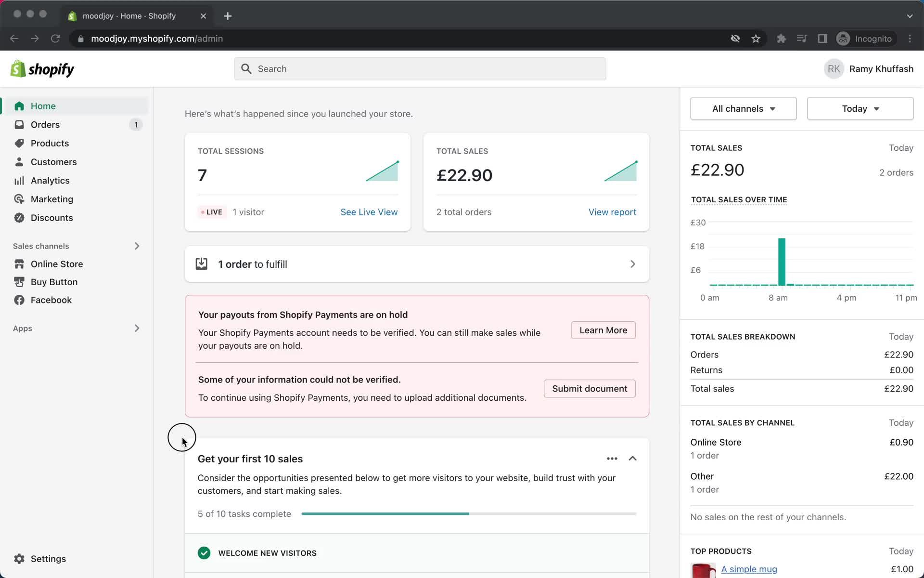Select Customers in the sidebar menu

tap(53, 162)
